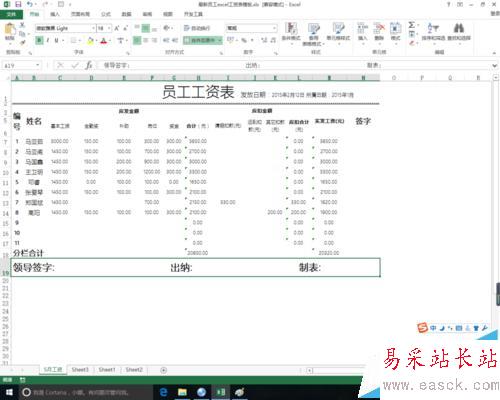The width and height of the screenshot is (500, 400).
Task: Click the Sort and Filter icon
Action: click(x=433, y=28)
